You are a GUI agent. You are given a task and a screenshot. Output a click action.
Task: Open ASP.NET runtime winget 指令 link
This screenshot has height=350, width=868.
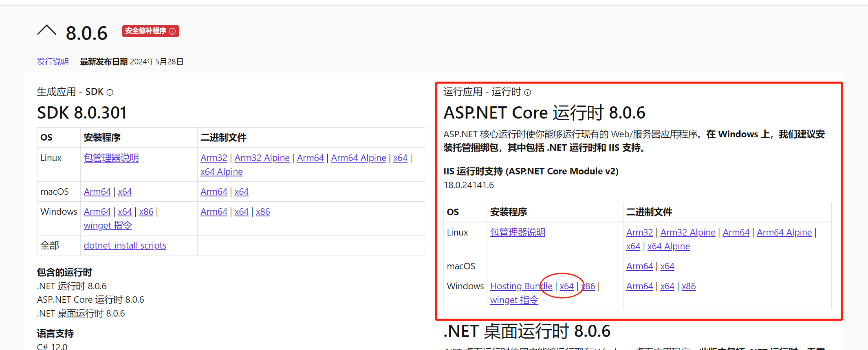[x=514, y=300]
